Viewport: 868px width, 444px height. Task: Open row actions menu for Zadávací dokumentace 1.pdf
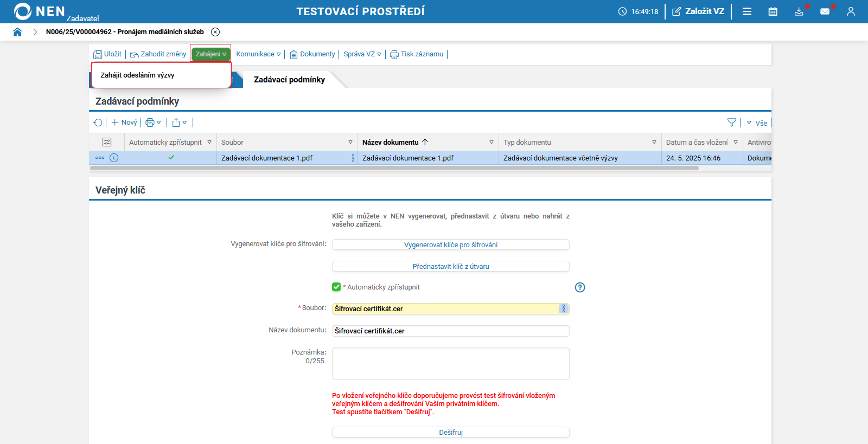click(x=100, y=158)
